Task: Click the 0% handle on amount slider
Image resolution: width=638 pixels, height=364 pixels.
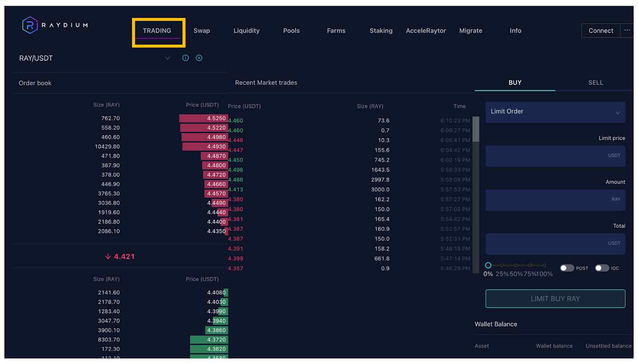Action: tap(488, 265)
